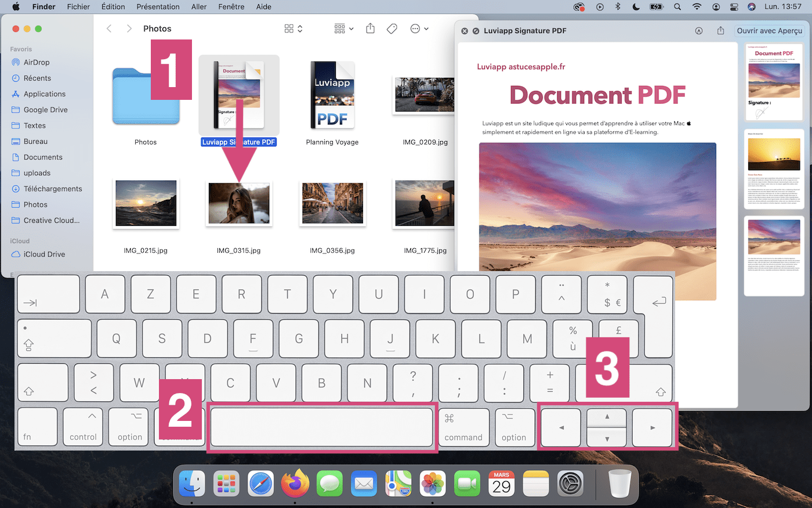
Task: Open Maps from the Dock
Action: [x=398, y=484]
